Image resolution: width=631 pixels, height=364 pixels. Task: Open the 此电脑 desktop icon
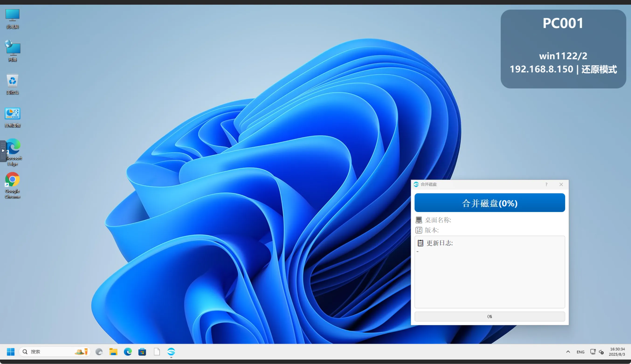[12, 19]
